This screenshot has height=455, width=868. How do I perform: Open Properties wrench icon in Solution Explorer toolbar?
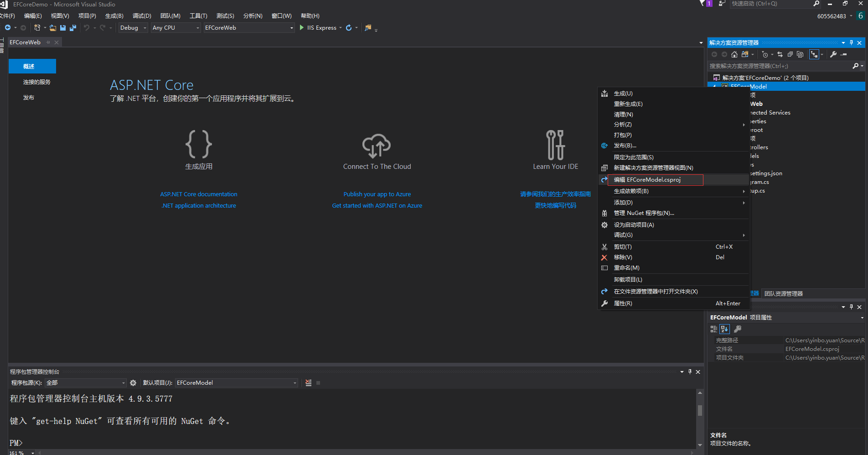(833, 54)
